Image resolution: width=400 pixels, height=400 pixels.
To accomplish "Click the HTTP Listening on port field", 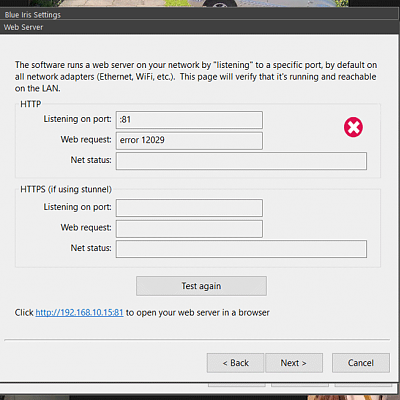I will [189, 120].
